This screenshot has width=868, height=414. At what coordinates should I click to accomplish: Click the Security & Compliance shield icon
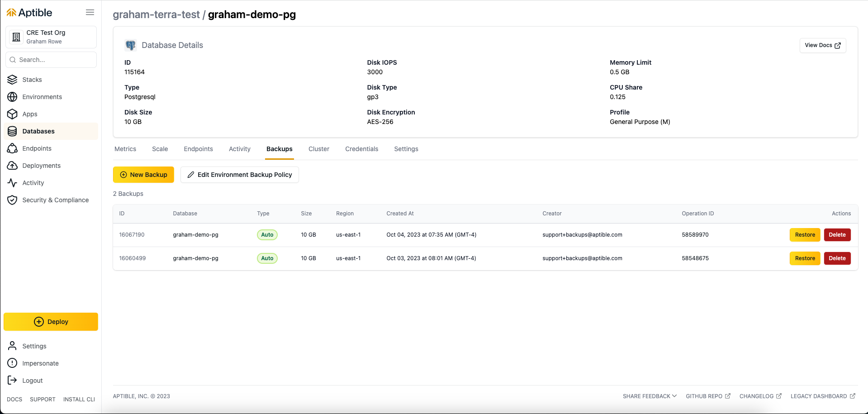(12, 200)
